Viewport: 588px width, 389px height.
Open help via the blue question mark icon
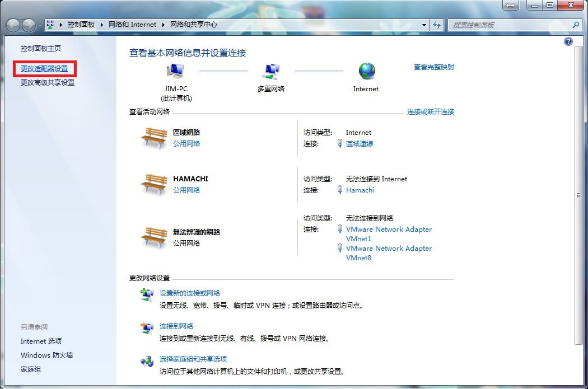(x=568, y=41)
